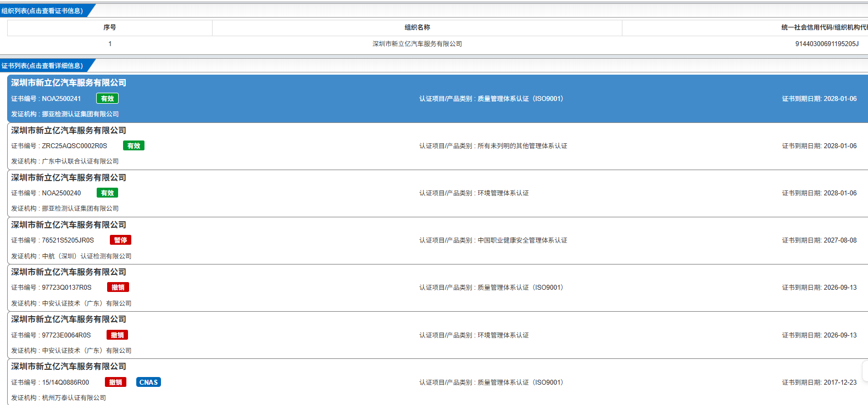Click expiry date 2028-01-06 of ZRC25AQSC0002R0S
The width and height of the screenshot is (868, 405).
pyautogui.click(x=840, y=146)
